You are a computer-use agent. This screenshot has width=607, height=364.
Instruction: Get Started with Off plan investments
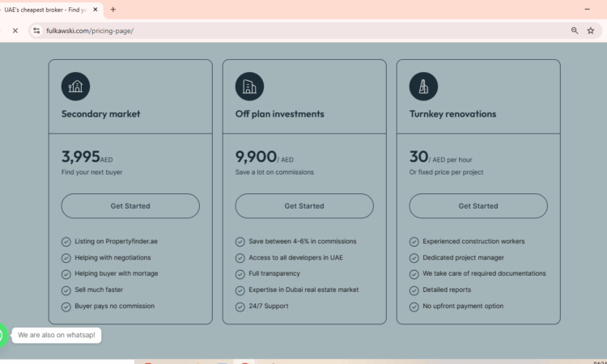coord(304,206)
